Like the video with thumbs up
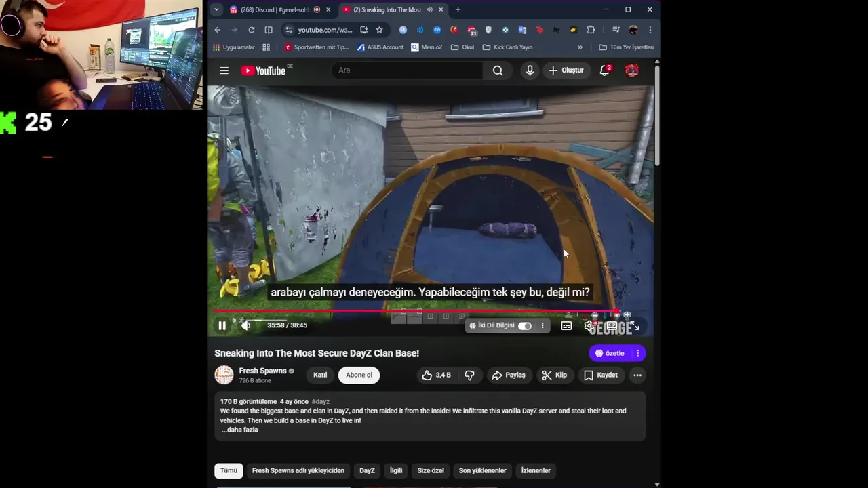The image size is (868, 488). [x=435, y=375]
